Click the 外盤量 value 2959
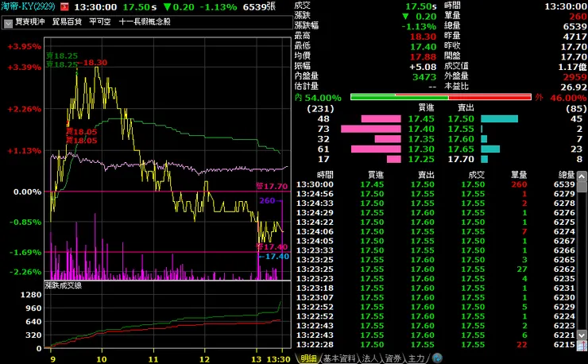Image resolution: width=588 pixels, height=364 pixels. pyautogui.click(x=574, y=77)
